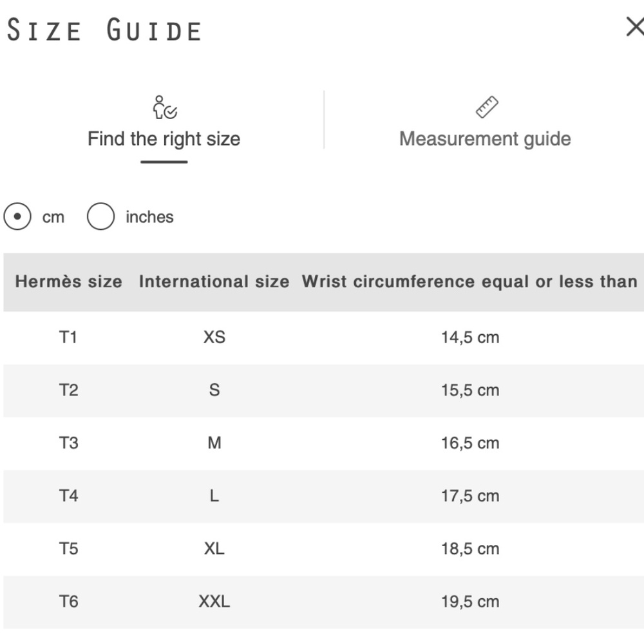
Task: Click the 14,5 cm wrist value
Action: pos(470,337)
